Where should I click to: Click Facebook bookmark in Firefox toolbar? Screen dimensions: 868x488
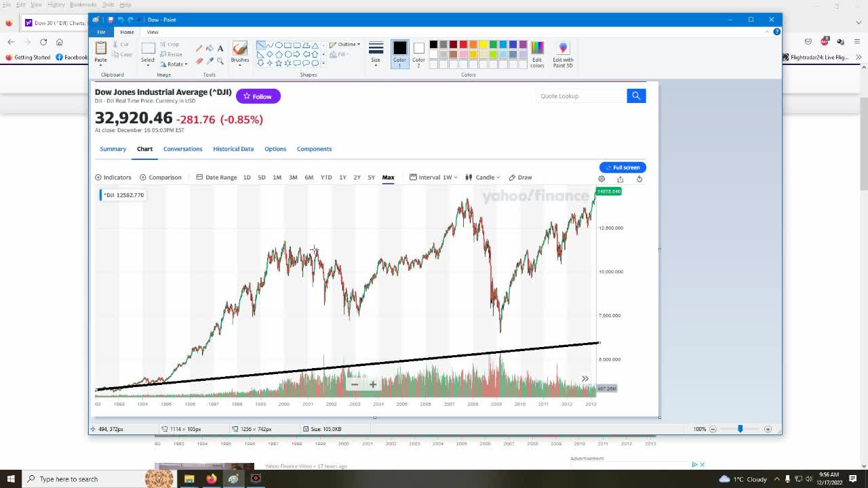[x=72, y=58]
